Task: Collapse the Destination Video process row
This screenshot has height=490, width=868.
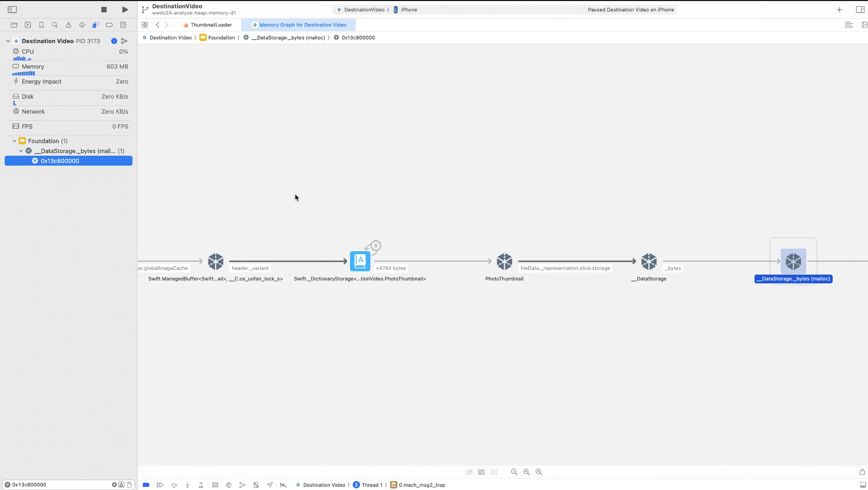Action: (x=8, y=41)
